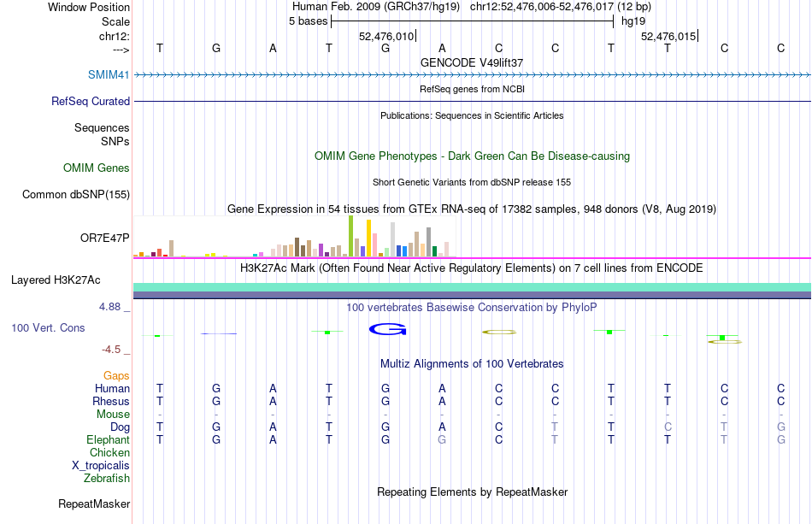
Task: Click the 100 Vert. Cons label
Action: coord(48,327)
